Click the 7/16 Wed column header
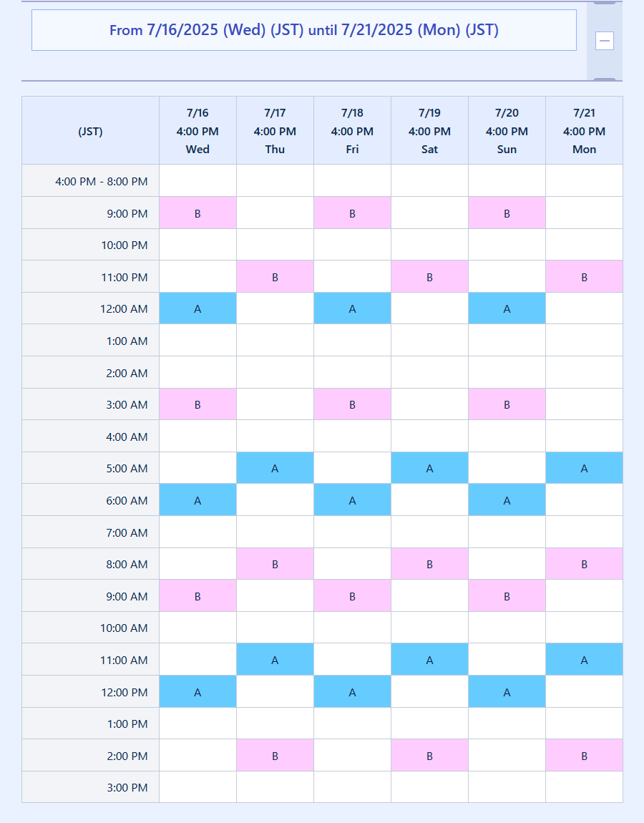Screen dimensions: 644x823 point(198,131)
